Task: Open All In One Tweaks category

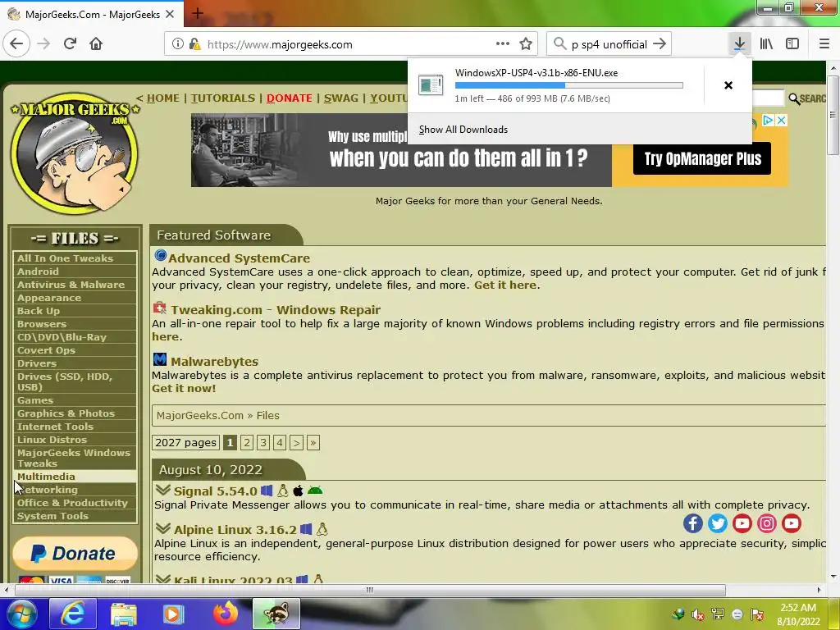Action: [75, 258]
